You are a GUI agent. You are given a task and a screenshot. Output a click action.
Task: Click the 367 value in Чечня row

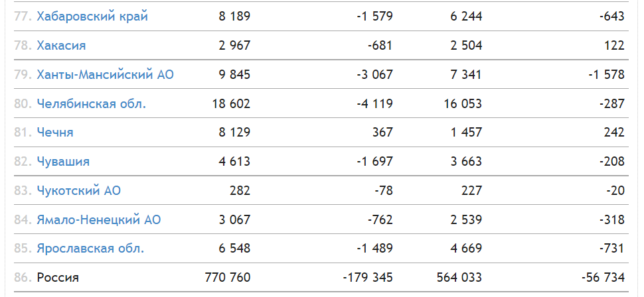[x=382, y=133]
